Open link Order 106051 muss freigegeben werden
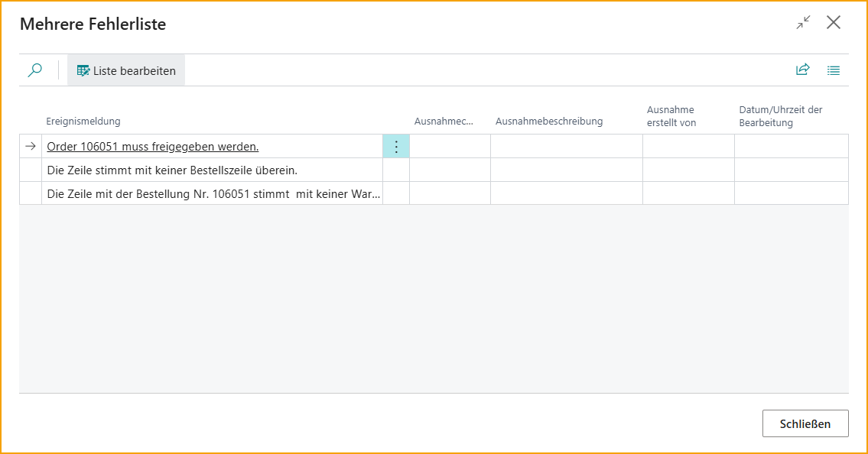 (x=153, y=147)
